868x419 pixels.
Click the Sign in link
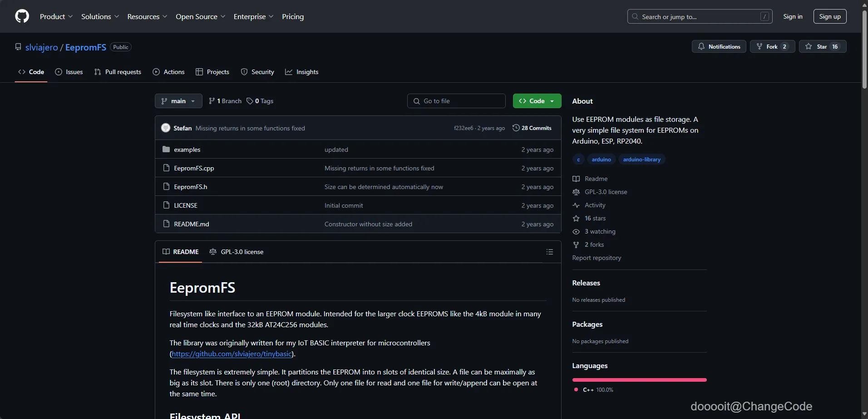click(x=793, y=16)
